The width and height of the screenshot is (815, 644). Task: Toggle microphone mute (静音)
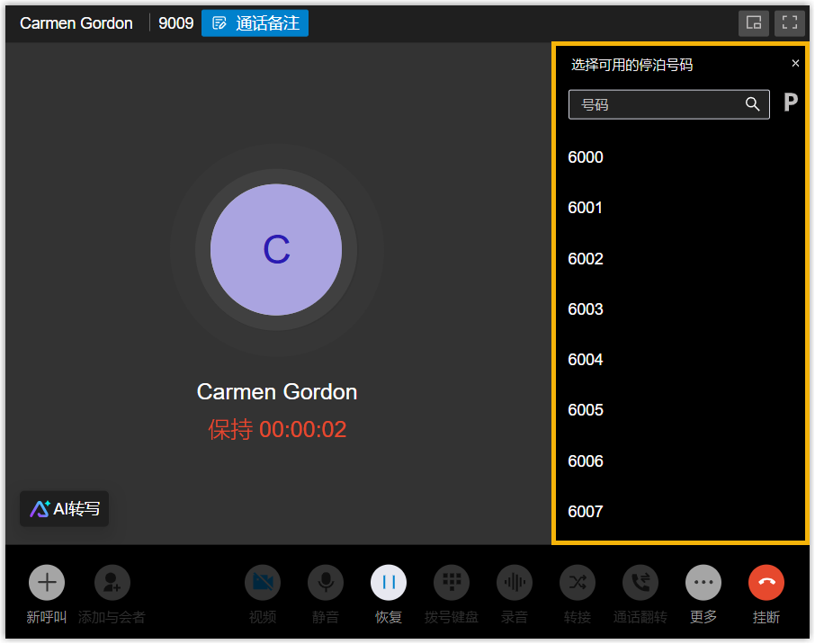[x=326, y=583]
